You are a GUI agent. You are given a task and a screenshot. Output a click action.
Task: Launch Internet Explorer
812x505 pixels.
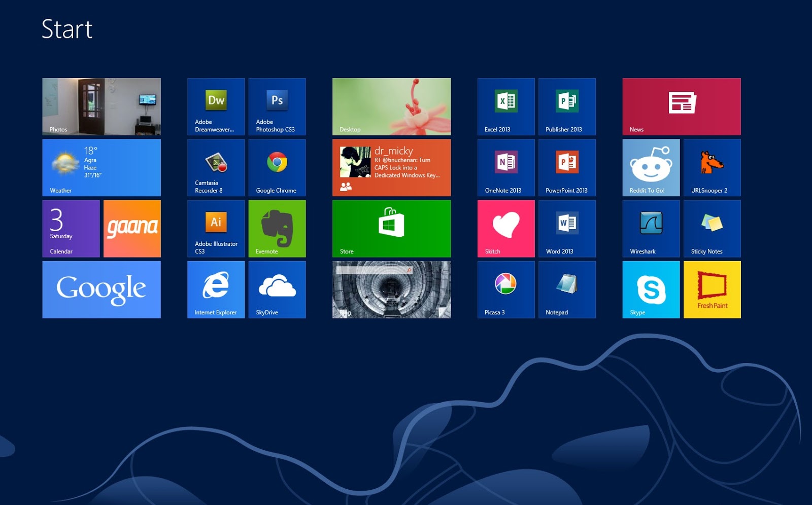click(216, 290)
